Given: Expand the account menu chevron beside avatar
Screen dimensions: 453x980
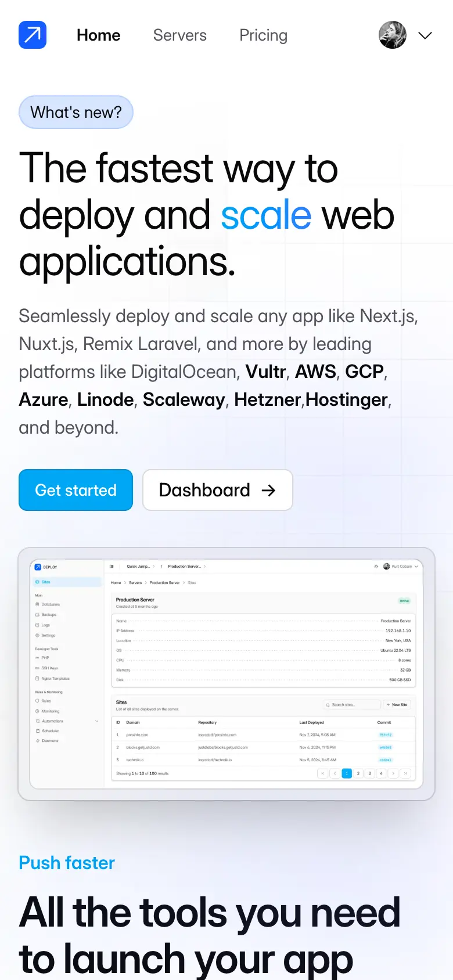Looking at the screenshot, I should 425,35.
